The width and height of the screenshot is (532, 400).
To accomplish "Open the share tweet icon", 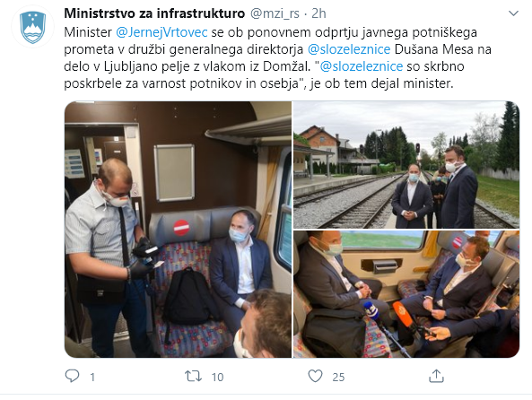I will click(436, 376).
